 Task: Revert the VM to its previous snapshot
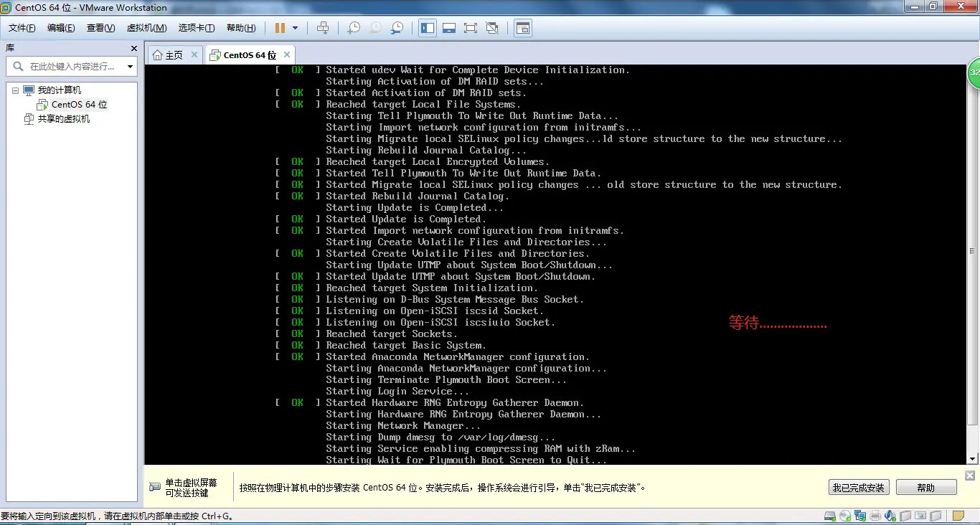tap(375, 28)
